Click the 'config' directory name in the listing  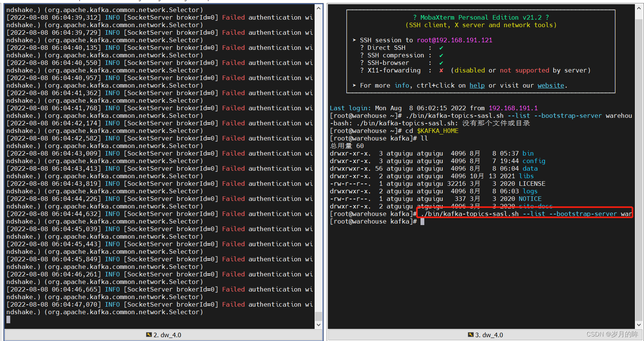click(534, 161)
